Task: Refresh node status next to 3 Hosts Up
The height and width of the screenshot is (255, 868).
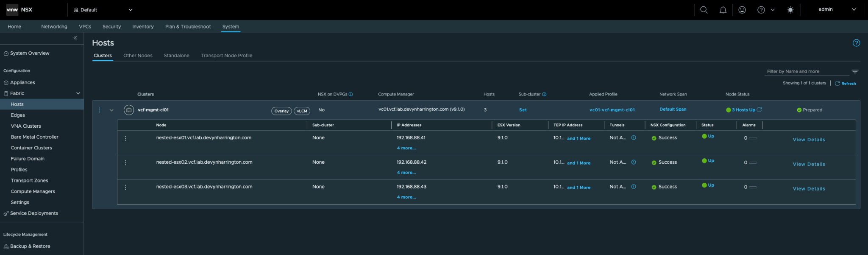Action: [759, 109]
